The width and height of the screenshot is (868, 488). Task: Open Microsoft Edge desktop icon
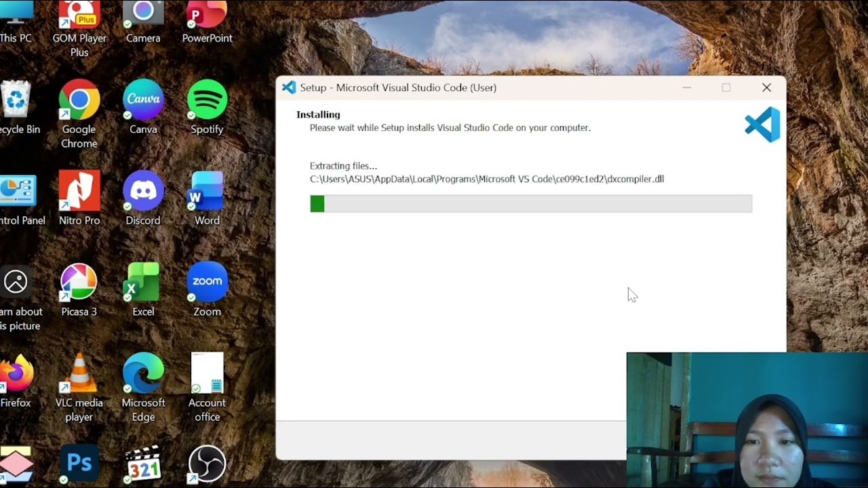143,388
